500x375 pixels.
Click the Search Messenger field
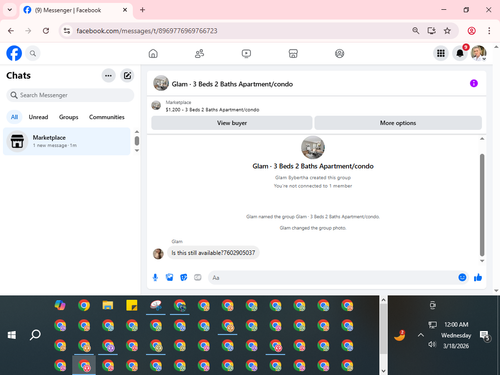point(70,95)
